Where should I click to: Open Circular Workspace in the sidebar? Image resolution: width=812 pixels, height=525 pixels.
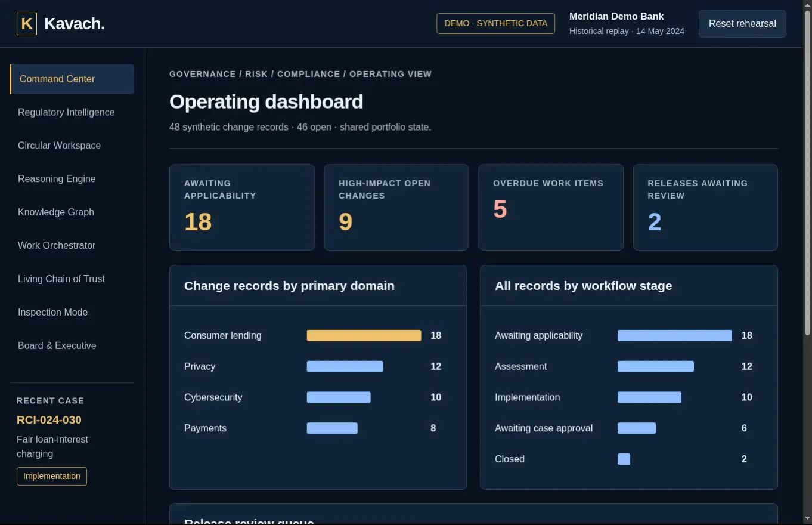tap(72, 146)
